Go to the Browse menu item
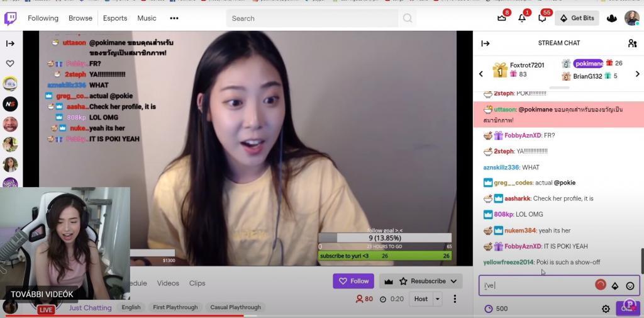The height and width of the screenshot is (318, 644). point(80,18)
